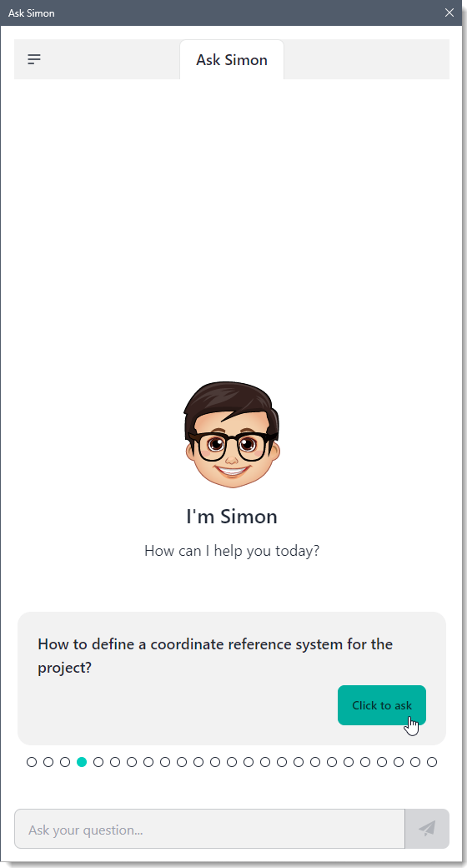Click the 'I'm Simon' heading
This screenshot has width=467, height=868.
point(232,517)
